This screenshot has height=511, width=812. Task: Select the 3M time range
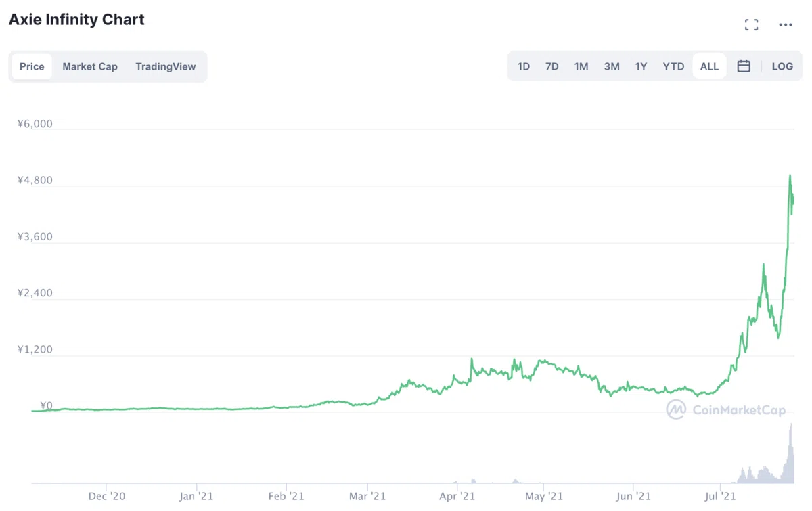pos(612,66)
